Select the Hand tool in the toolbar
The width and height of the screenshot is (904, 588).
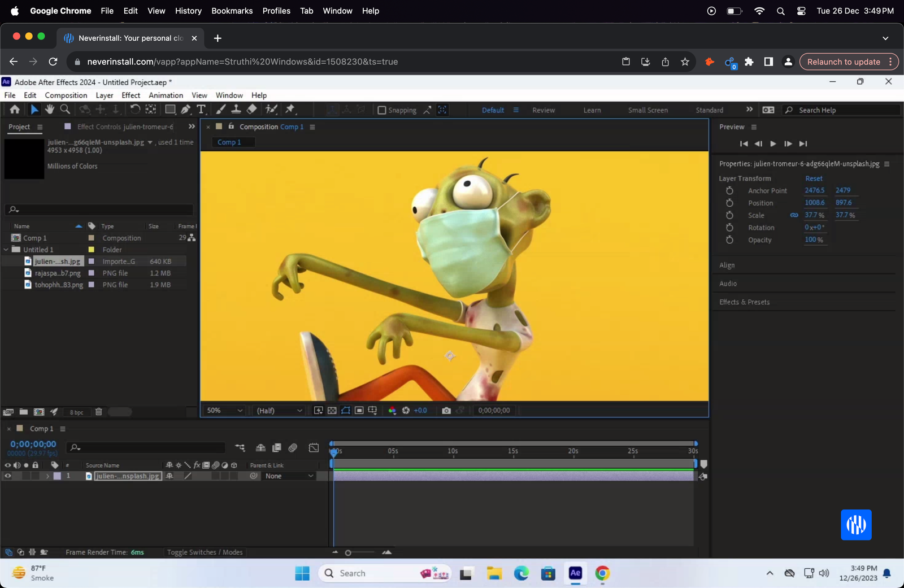point(50,109)
